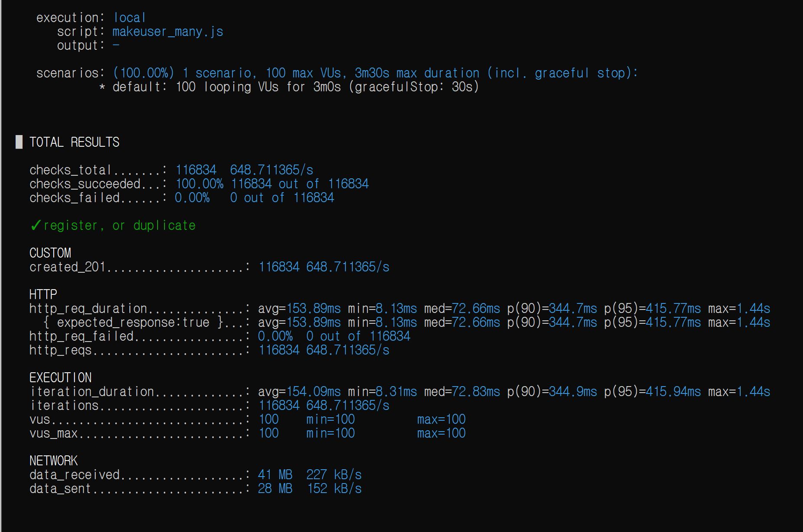Click the checks_failed label
This screenshot has width=803, height=532.
coord(74,198)
